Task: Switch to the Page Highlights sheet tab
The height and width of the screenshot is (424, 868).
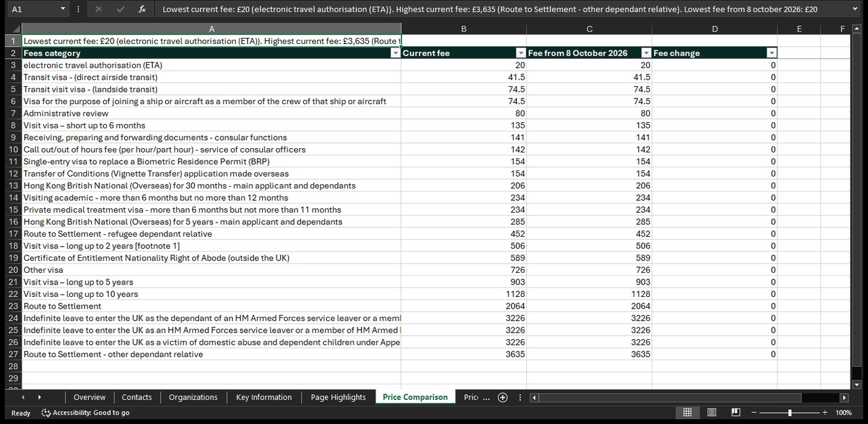Action: click(338, 397)
